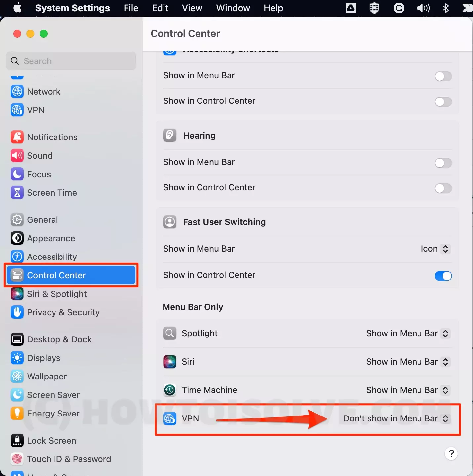Click the volume icon in the menu bar
This screenshot has height=476, width=473.
(x=423, y=8)
